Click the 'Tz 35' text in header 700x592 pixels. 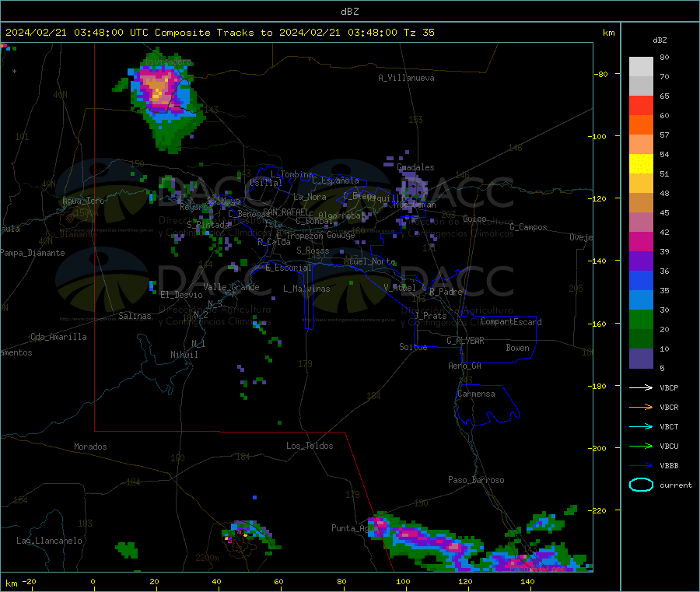[419, 33]
